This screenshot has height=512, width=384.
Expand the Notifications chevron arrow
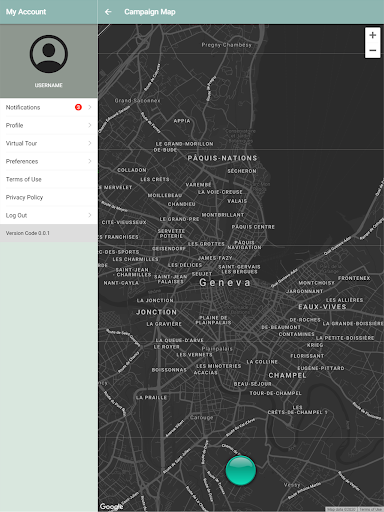point(90,107)
